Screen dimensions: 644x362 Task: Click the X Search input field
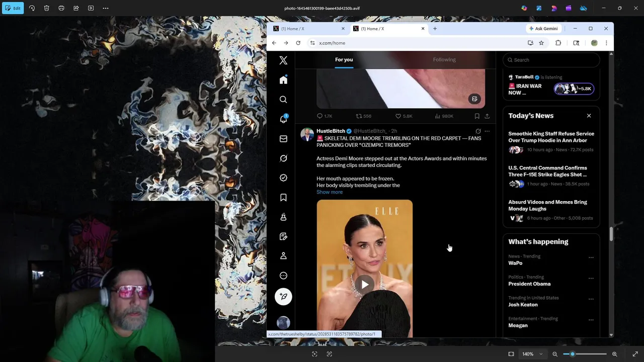point(551,60)
